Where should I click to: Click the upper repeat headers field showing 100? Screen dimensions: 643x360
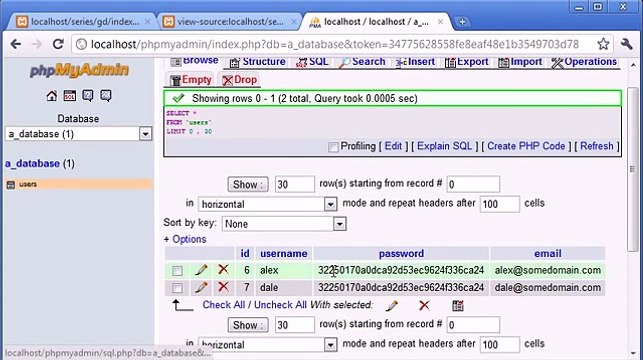[x=499, y=204]
